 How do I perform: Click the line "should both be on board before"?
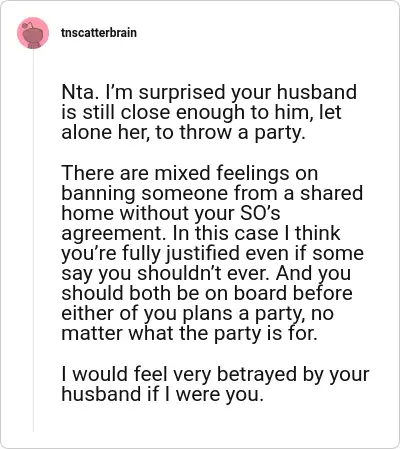tap(207, 293)
